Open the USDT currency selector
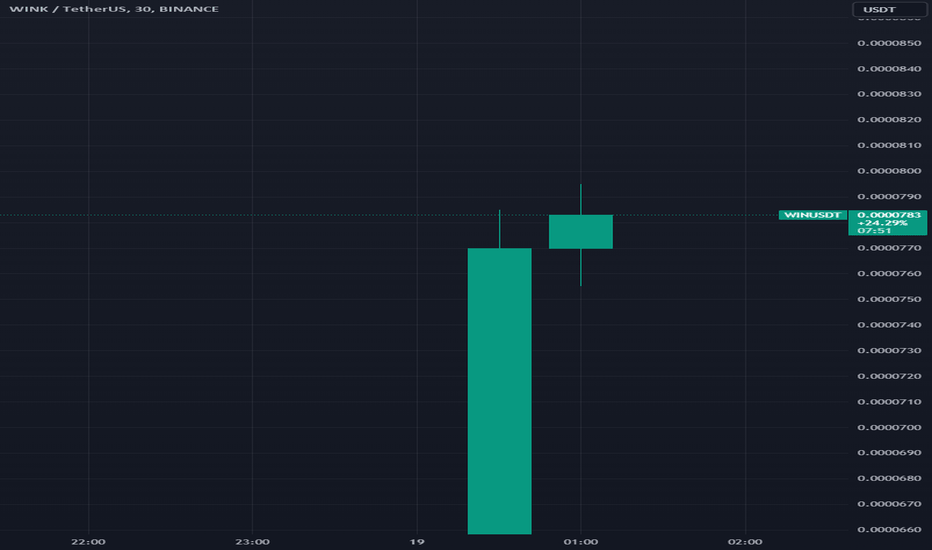932x550 pixels. pos(889,10)
